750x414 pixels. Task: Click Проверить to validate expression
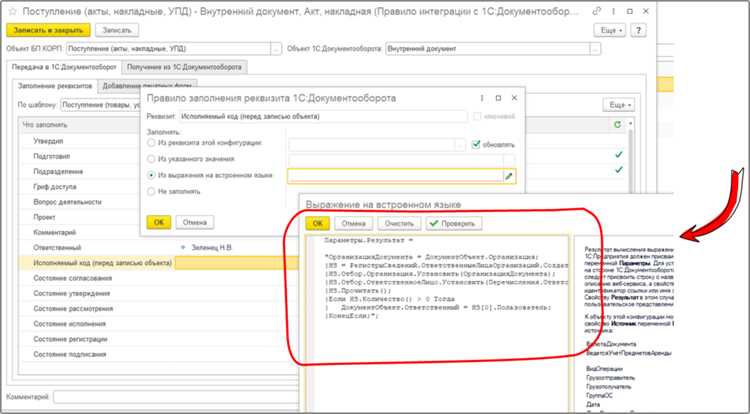(x=453, y=223)
